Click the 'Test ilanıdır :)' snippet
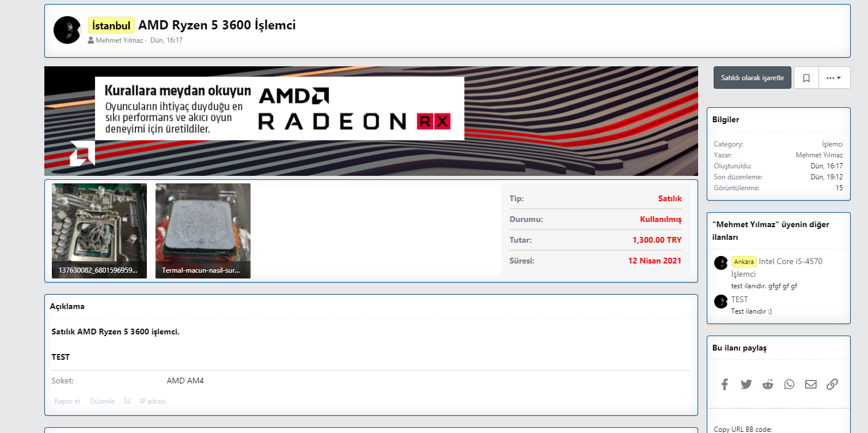Screen dimensions: 868x433 [752, 311]
